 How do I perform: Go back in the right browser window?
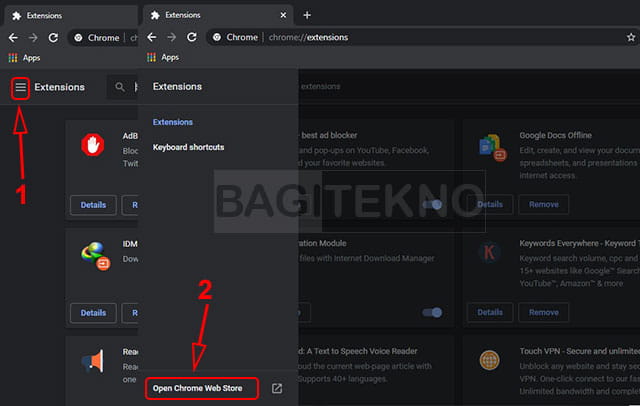point(152,38)
